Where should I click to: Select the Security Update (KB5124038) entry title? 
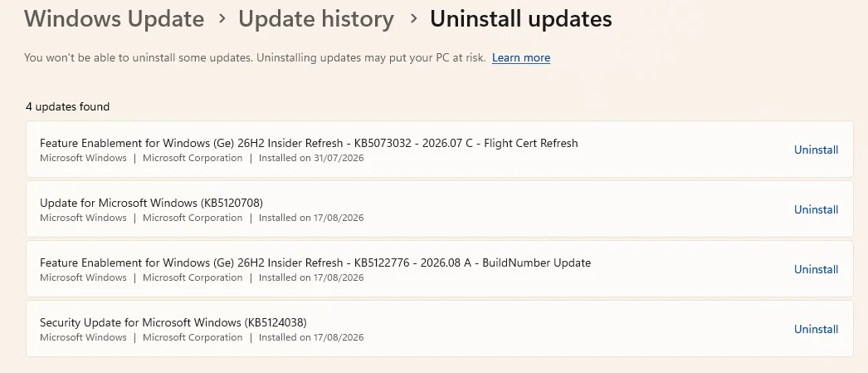[x=173, y=322]
